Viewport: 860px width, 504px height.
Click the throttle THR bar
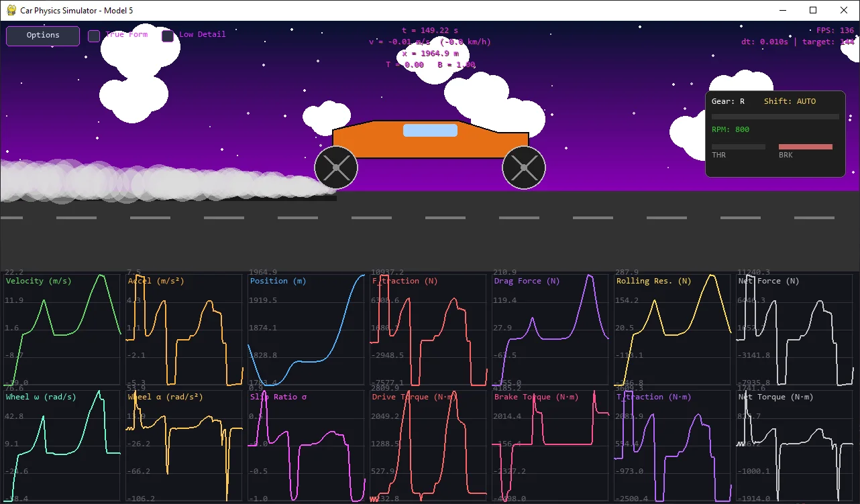pos(738,147)
